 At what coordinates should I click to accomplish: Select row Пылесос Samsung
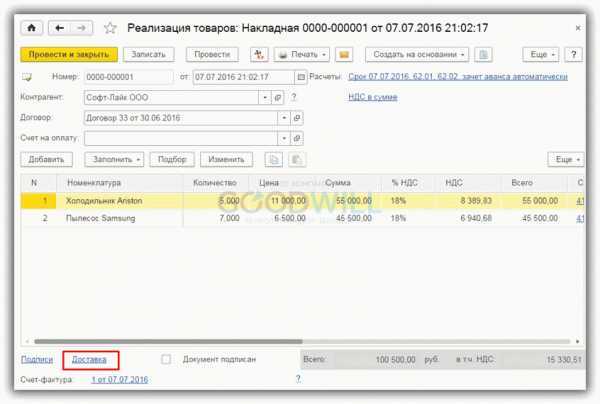pyautogui.click(x=302, y=218)
